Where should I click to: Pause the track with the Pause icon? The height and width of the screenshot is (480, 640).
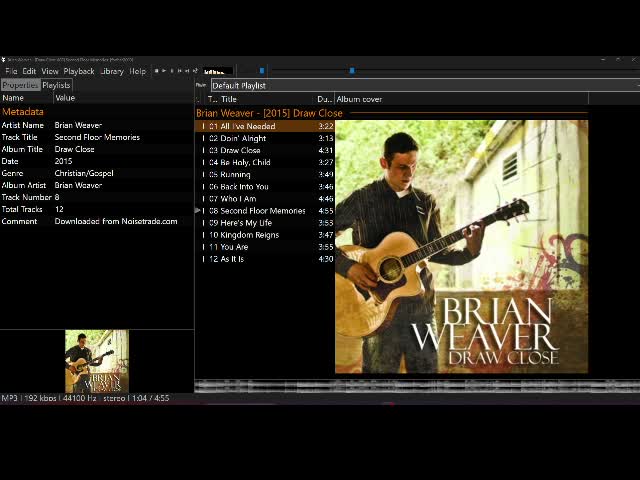172,71
